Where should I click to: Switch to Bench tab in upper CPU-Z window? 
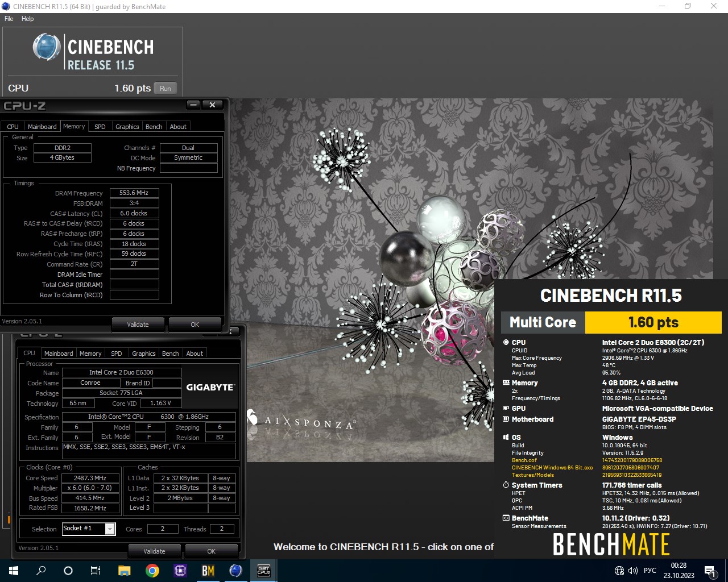pos(154,127)
